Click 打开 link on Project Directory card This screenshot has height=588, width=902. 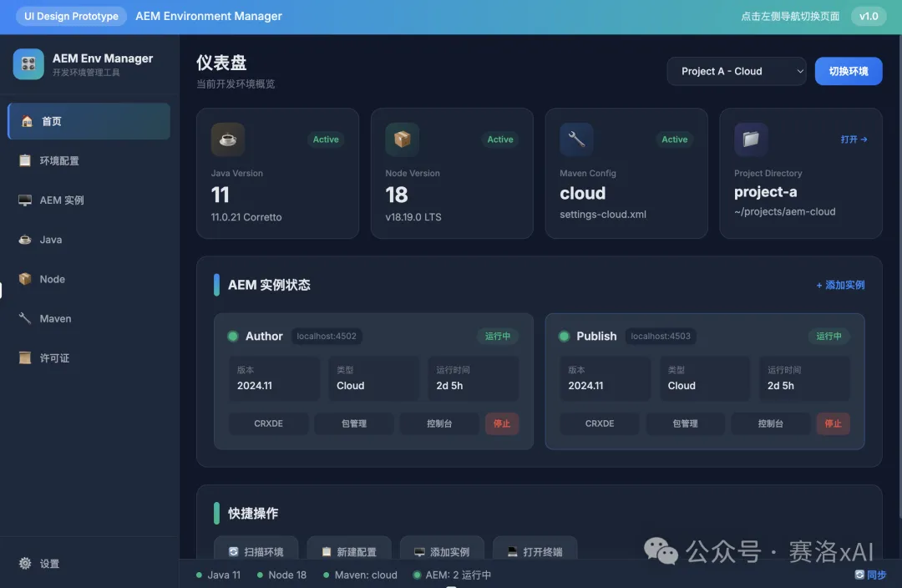click(854, 139)
